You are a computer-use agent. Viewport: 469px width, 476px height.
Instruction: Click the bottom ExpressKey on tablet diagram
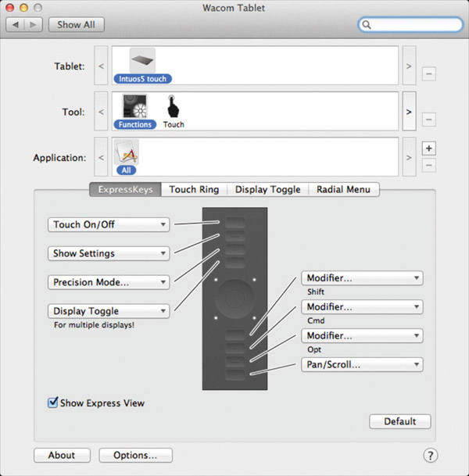point(235,375)
